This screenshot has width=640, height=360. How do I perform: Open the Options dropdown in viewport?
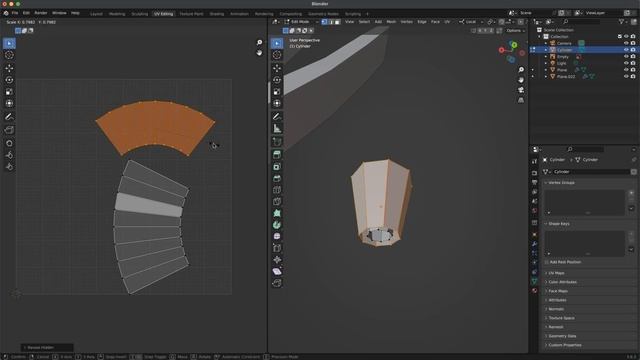(x=516, y=31)
